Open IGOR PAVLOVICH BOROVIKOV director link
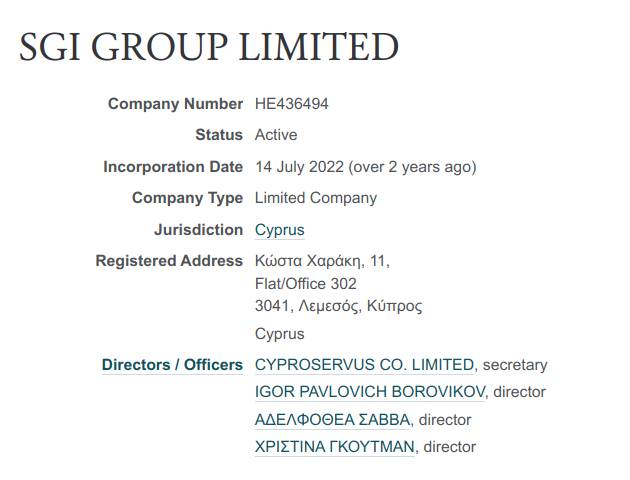630x480 pixels. click(x=370, y=392)
